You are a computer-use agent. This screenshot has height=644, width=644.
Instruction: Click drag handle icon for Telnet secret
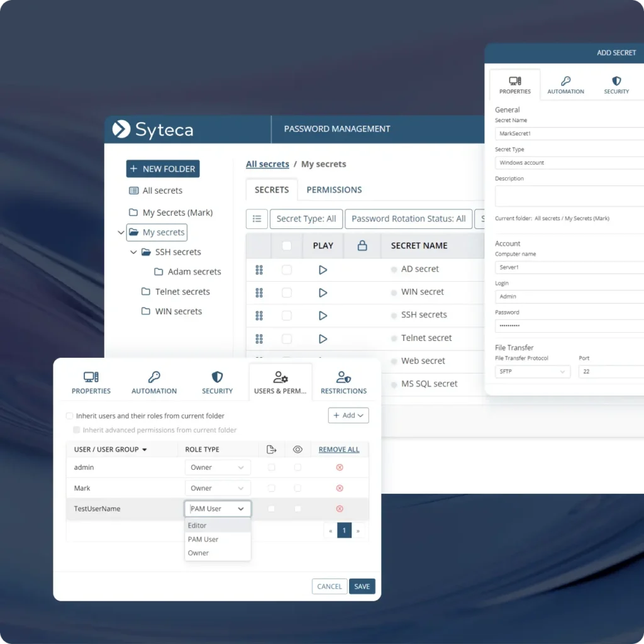(258, 339)
